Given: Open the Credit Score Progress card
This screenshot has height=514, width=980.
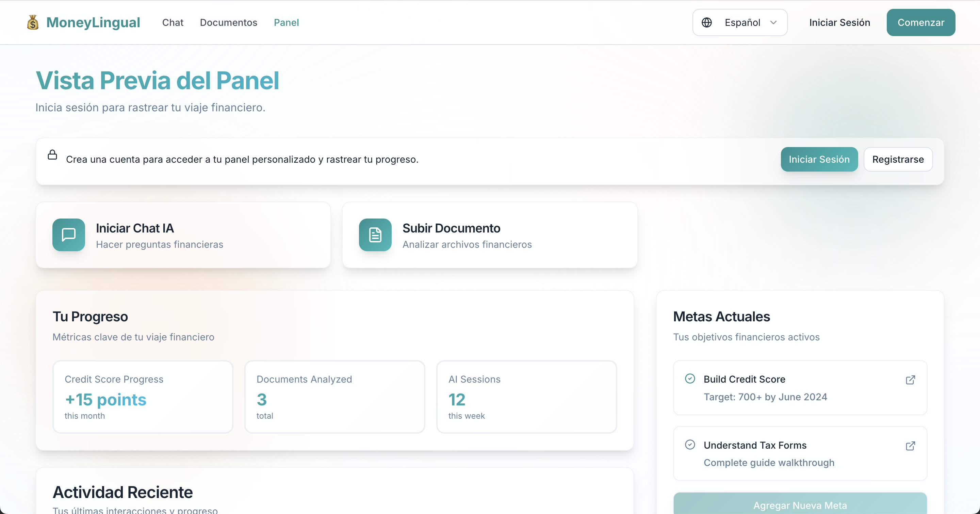Looking at the screenshot, I should click(143, 397).
